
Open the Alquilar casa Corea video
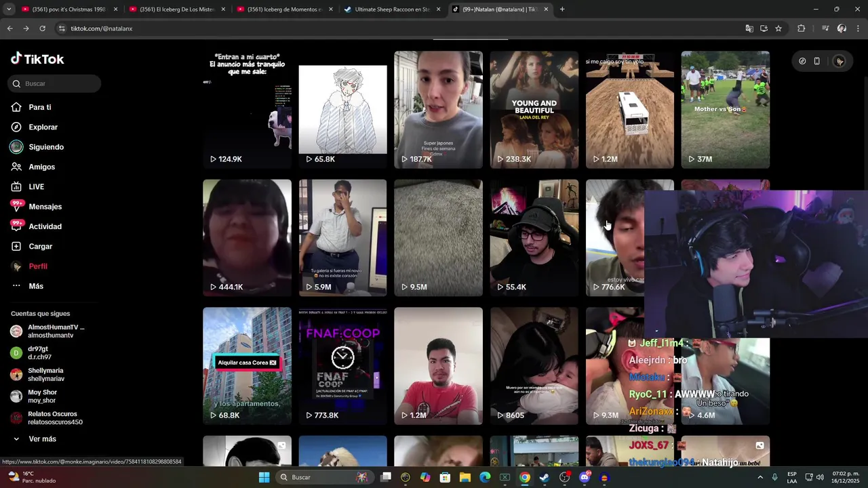click(247, 366)
